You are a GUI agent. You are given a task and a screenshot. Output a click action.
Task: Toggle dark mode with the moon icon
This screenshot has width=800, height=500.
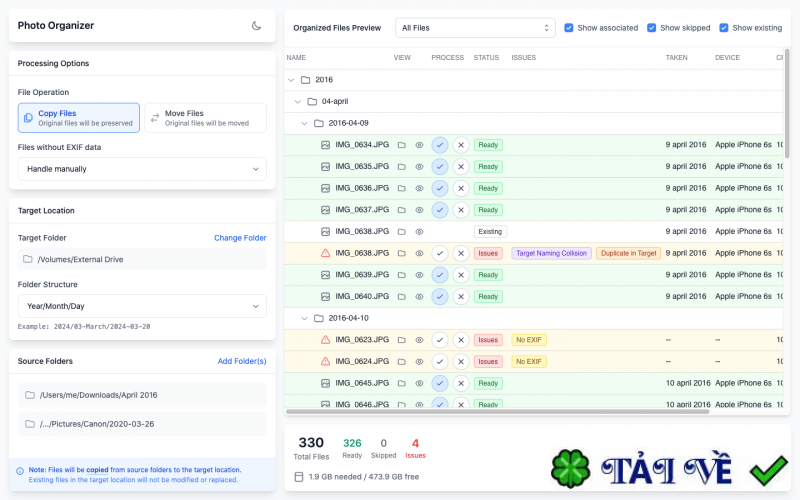(257, 26)
